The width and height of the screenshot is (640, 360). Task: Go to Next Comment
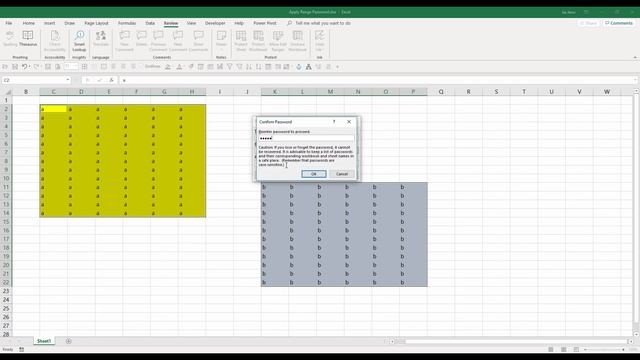click(x=178, y=41)
